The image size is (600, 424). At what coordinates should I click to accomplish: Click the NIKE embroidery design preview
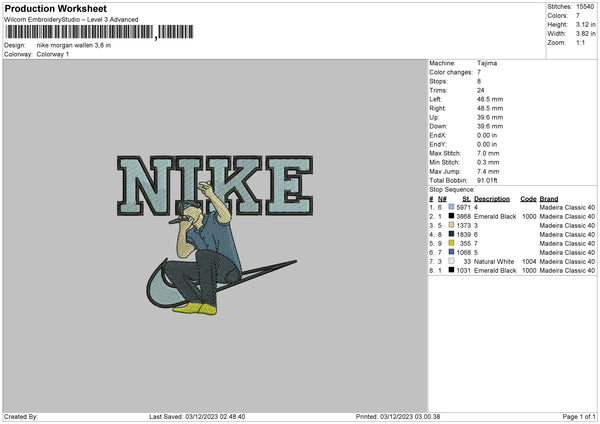[x=215, y=235]
